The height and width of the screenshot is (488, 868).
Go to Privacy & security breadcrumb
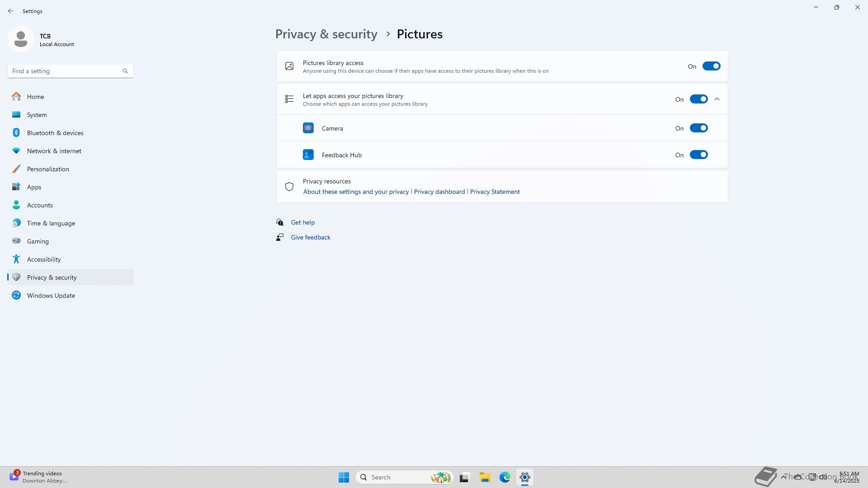326,34
